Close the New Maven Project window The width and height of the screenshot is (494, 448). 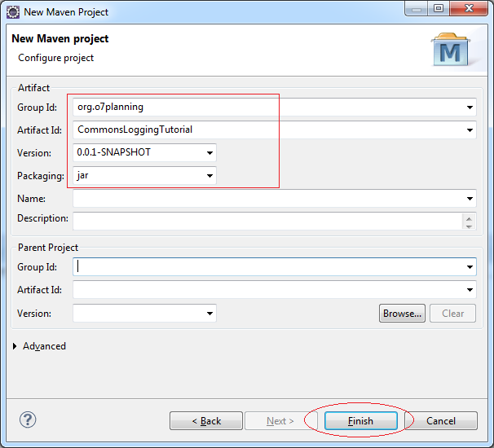469,9
